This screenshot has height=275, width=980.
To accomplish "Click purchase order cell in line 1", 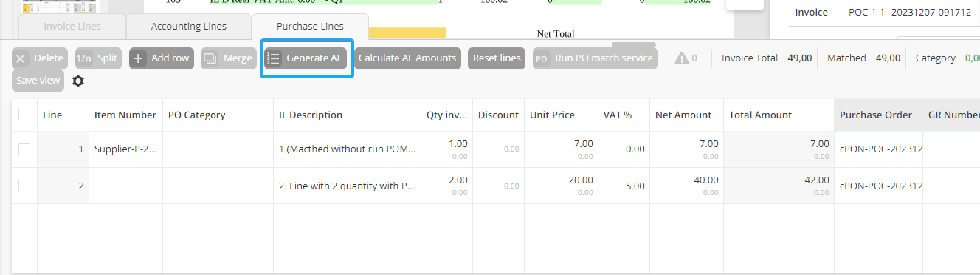I will tap(878, 149).
